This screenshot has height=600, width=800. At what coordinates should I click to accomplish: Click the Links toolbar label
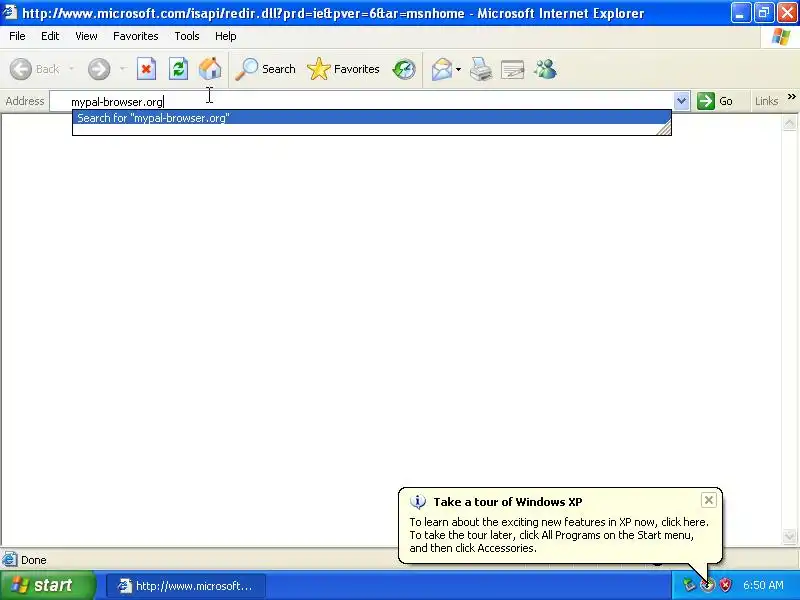[x=766, y=101]
